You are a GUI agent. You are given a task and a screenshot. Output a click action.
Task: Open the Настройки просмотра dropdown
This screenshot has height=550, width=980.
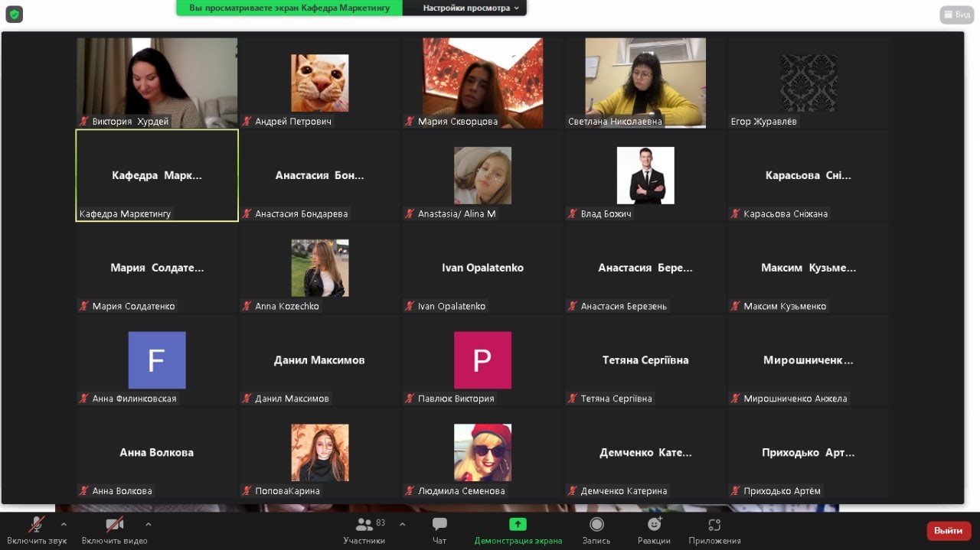471,8
